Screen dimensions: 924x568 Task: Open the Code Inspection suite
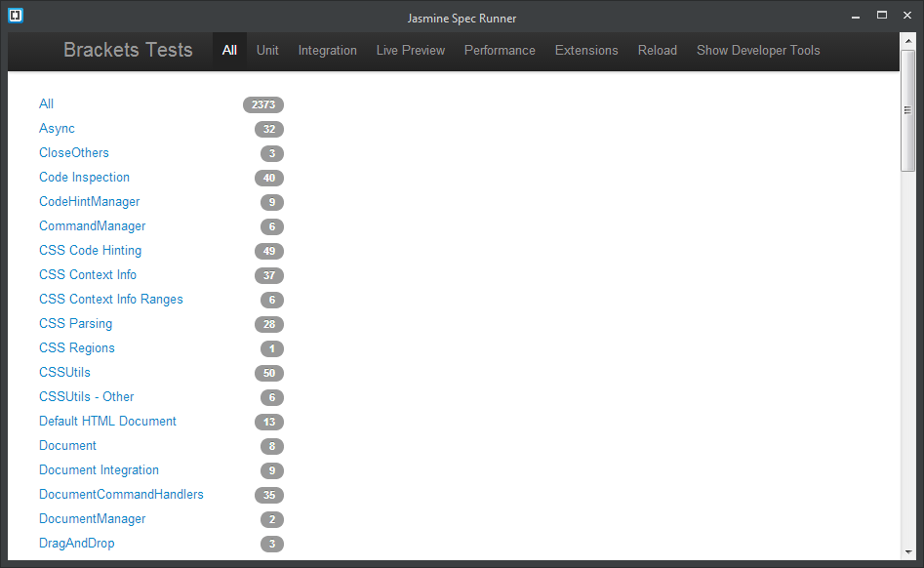pyautogui.click(x=84, y=178)
